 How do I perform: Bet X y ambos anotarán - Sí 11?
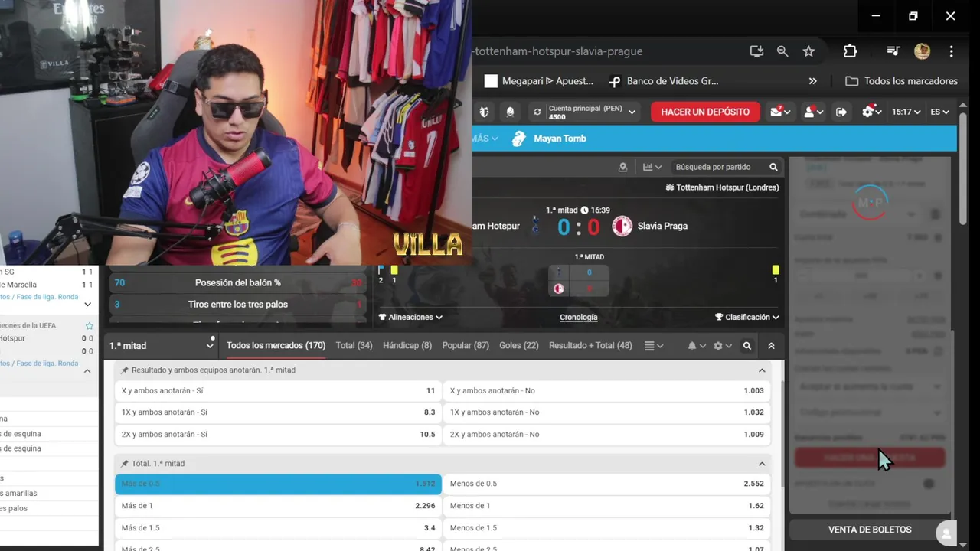[278, 390]
